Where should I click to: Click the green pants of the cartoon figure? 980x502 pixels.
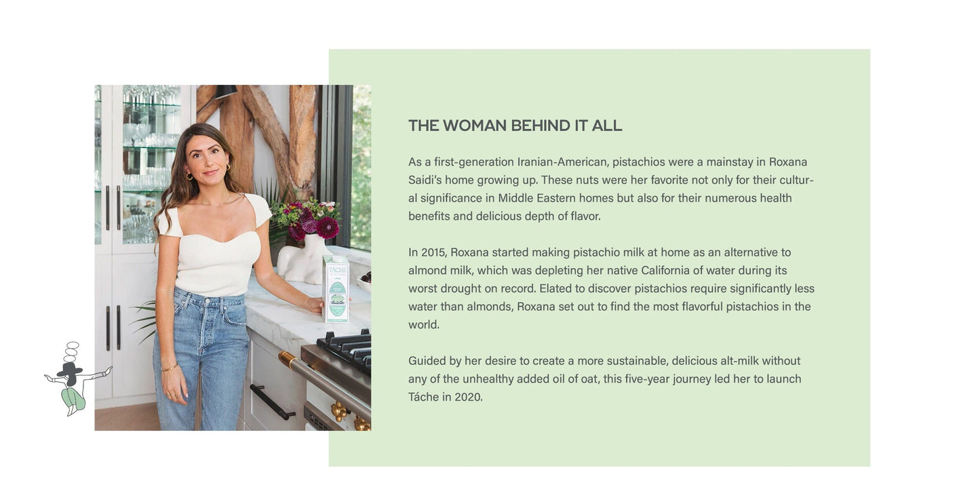[74, 398]
